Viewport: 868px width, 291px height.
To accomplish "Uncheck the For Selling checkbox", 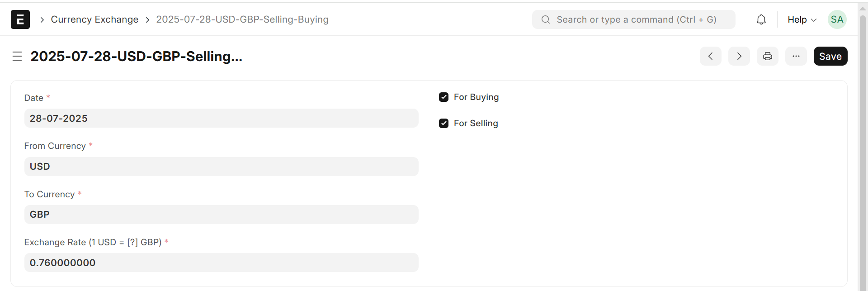I will click(x=444, y=124).
